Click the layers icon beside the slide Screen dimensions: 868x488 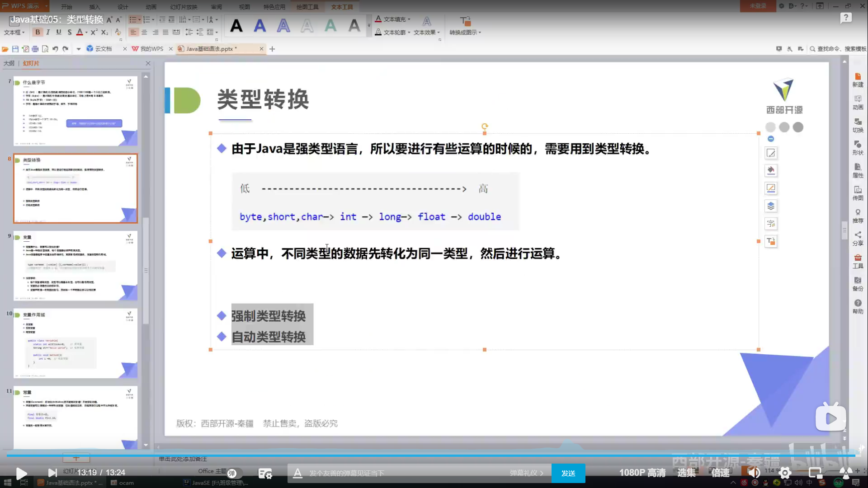[x=771, y=206]
